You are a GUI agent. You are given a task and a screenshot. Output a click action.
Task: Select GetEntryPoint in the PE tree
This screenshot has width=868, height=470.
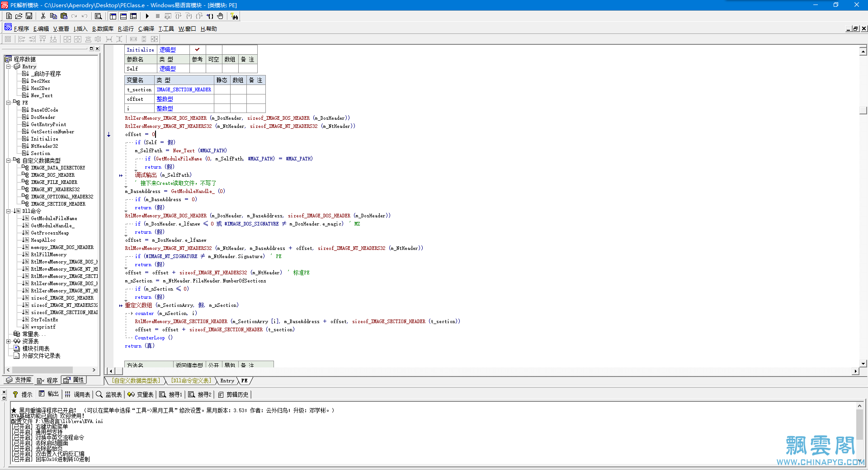click(x=48, y=125)
